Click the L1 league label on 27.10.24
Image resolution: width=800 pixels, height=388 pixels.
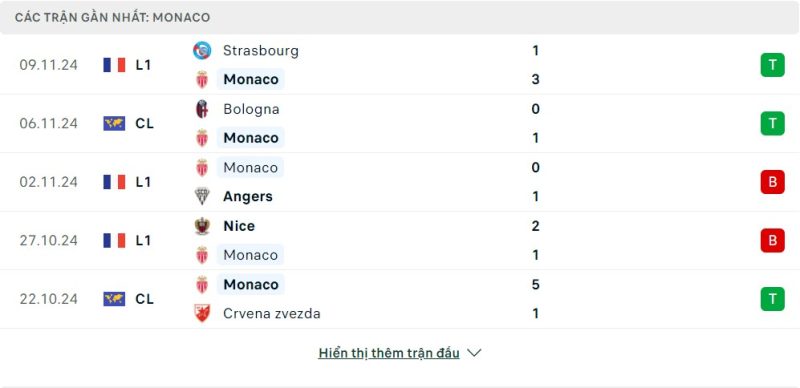[143, 240]
